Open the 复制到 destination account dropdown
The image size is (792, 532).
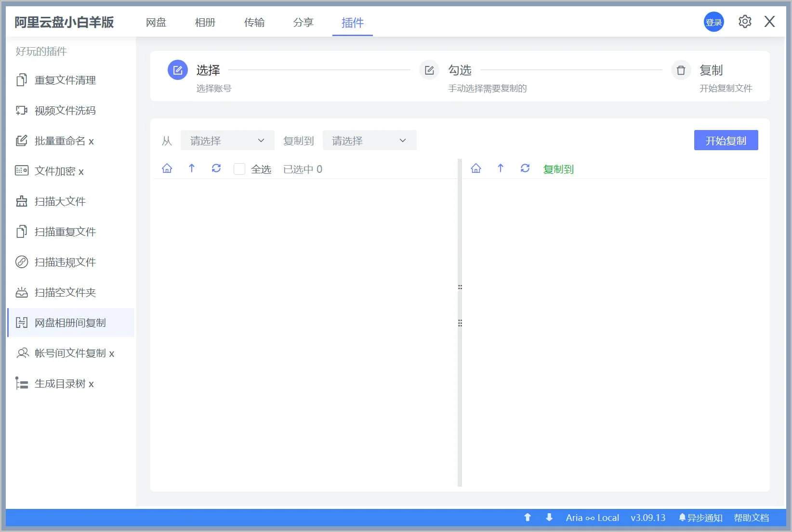point(369,141)
